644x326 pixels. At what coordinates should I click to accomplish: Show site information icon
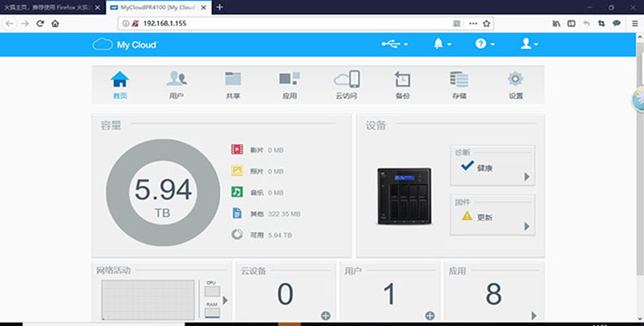pyautogui.click(x=126, y=24)
